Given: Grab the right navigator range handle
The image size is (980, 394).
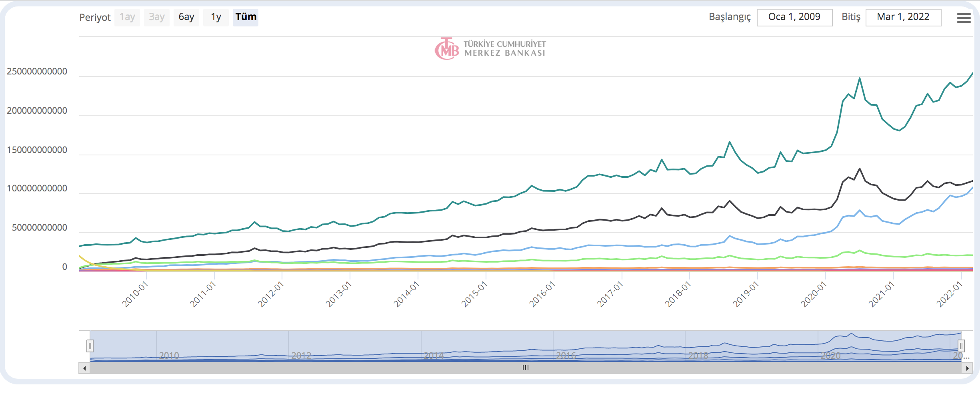Looking at the screenshot, I should pyautogui.click(x=961, y=346).
